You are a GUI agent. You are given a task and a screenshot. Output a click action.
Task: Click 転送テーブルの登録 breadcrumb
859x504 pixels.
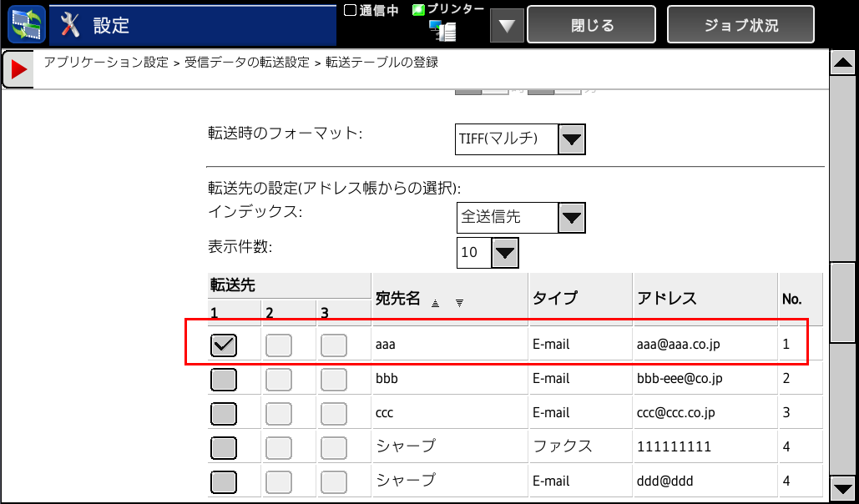click(381, 63)
